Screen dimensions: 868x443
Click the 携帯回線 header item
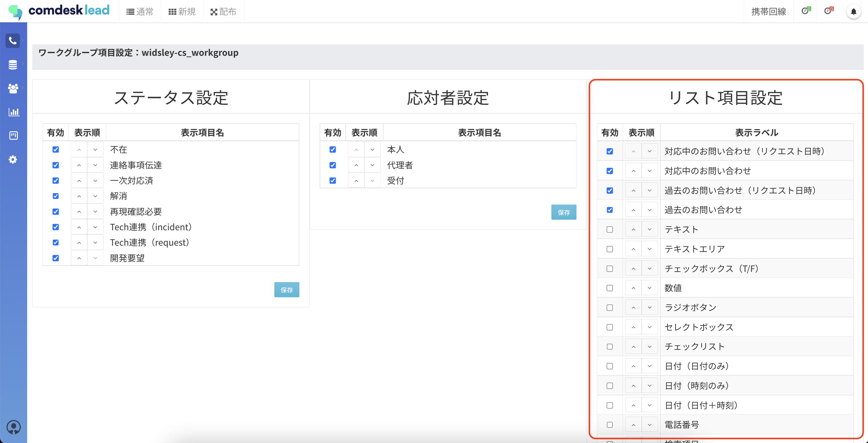pos(768,12)
